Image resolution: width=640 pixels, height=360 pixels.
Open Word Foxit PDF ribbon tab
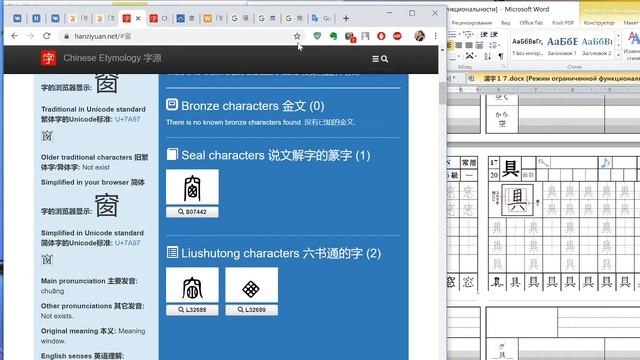pos(563,23)
